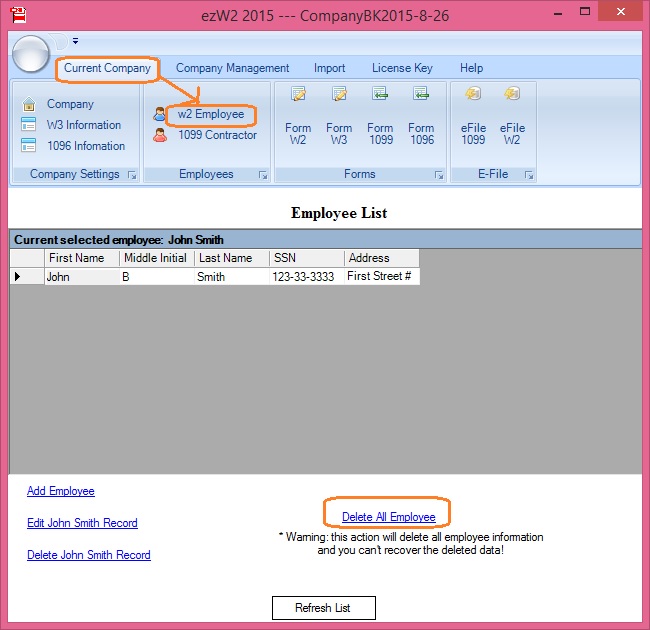Switch to Company Management tab
Screen dimensions: 650x630
(232, 68)
